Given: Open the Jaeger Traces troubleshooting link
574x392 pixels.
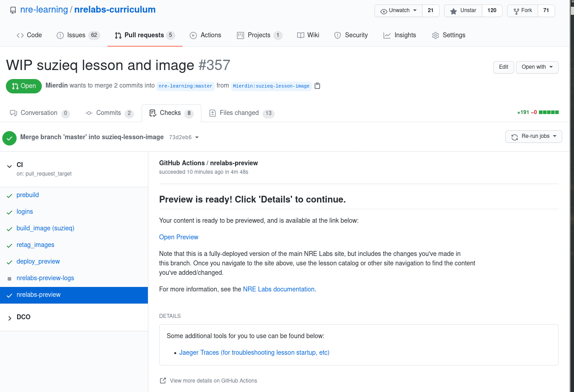Looking at the screenshot, I should 254,352.
